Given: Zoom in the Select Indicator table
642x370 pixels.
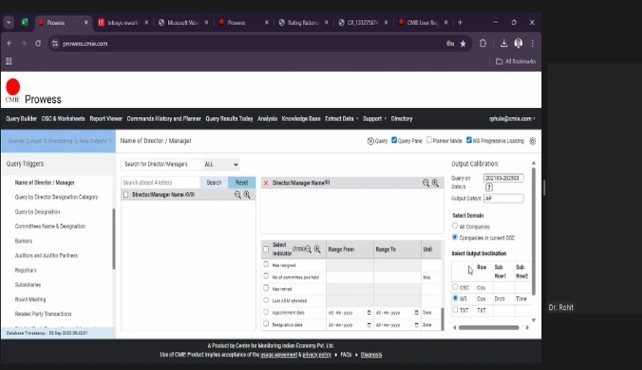Looking at the screenshot, I should click(317, 249).
